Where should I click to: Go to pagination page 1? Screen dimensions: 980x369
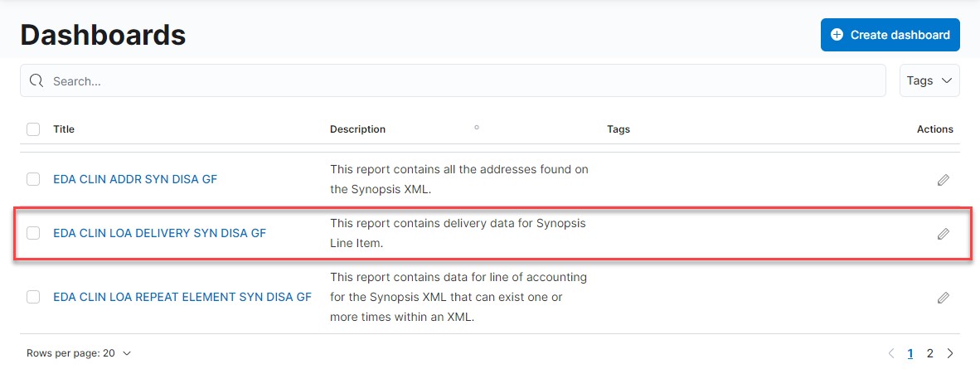[910, 353]
